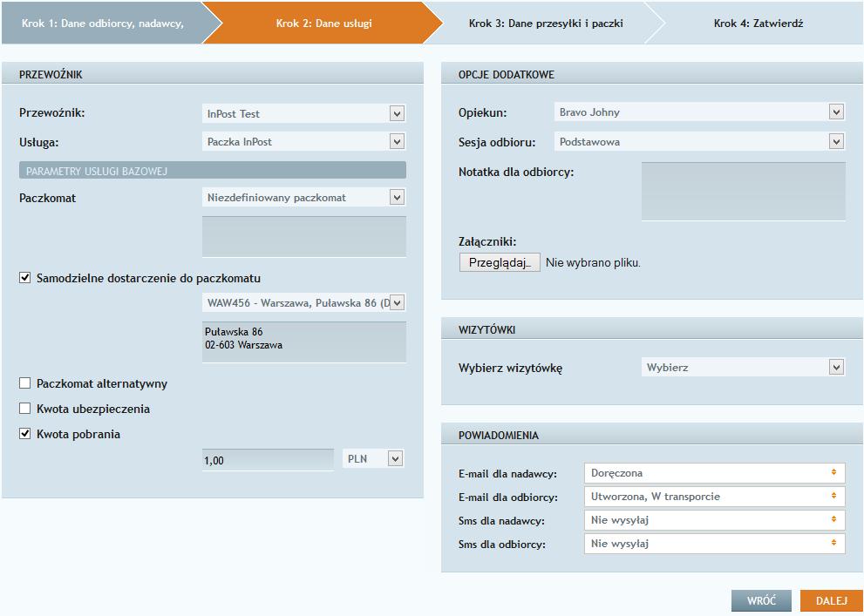This screenshot has height=616, width=864.
Task: Click the WRÓĆ back button
Action: [x=761, y=600]
